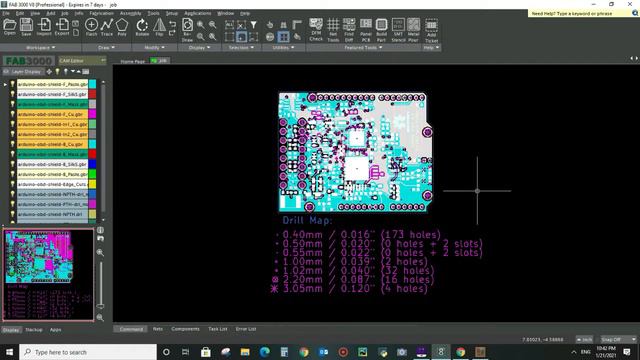Image resolution: width=640 pixels, height=360 pixels.
Task: Open the Panel PCB tool
Action: tap(366, 30)
